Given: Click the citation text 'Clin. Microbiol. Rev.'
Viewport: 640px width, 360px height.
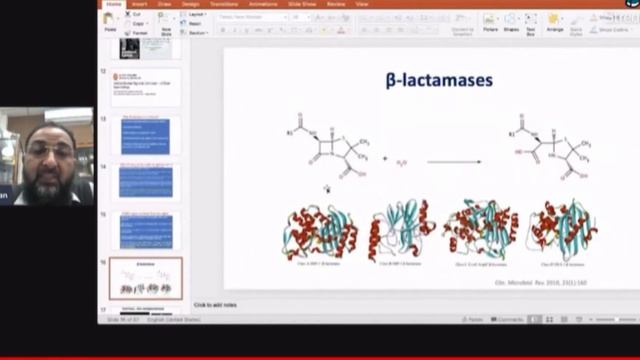Looking at the screenshot, I should click(x=541, y=282).
